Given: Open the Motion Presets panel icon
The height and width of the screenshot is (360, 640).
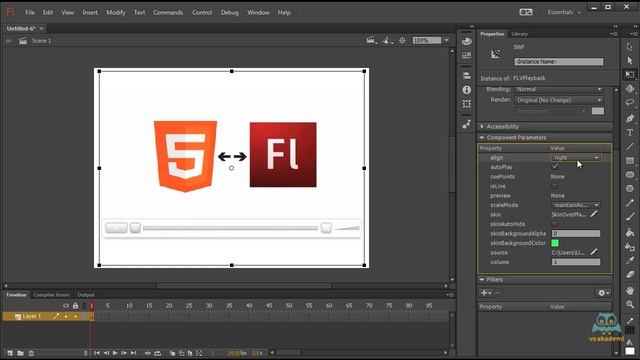Looking at the screenshot, I should [467, 124].
